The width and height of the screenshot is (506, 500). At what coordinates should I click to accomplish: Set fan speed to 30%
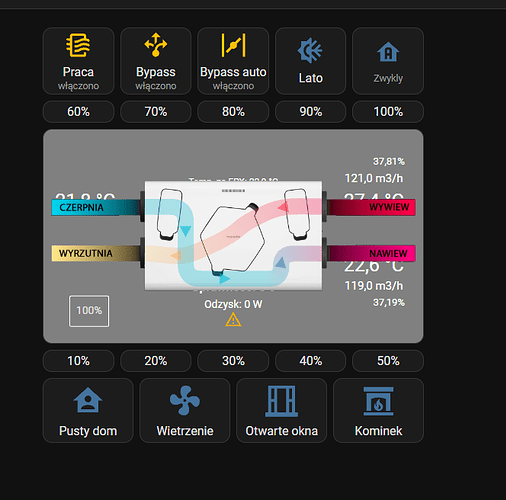(233, 361)
